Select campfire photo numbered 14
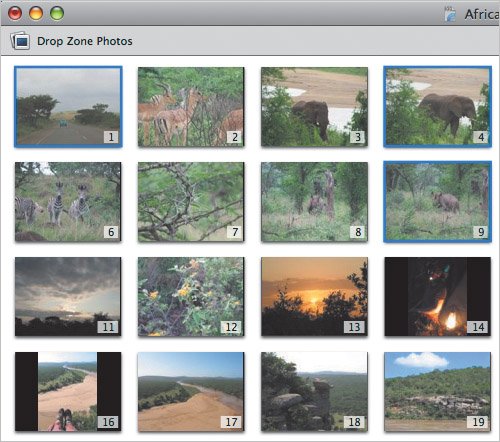Viewport: 500px width, 442px height. [x=437, y=296]
